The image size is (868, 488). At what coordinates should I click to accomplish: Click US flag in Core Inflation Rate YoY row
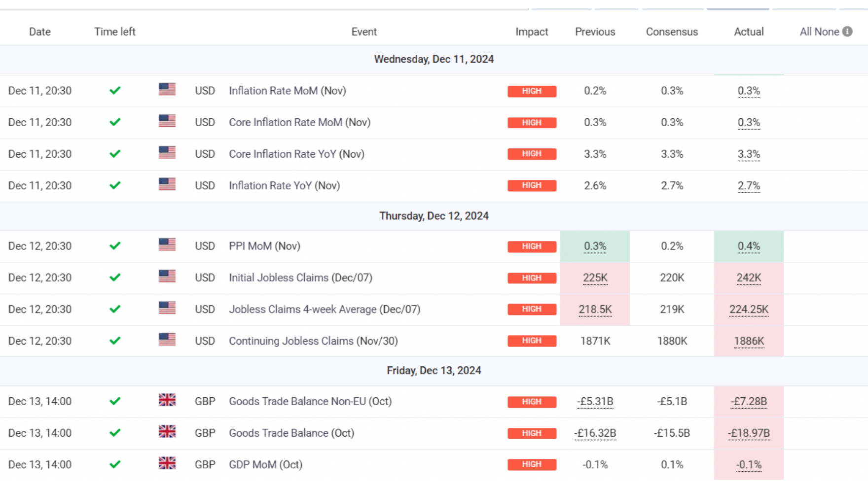click(167, 152)
